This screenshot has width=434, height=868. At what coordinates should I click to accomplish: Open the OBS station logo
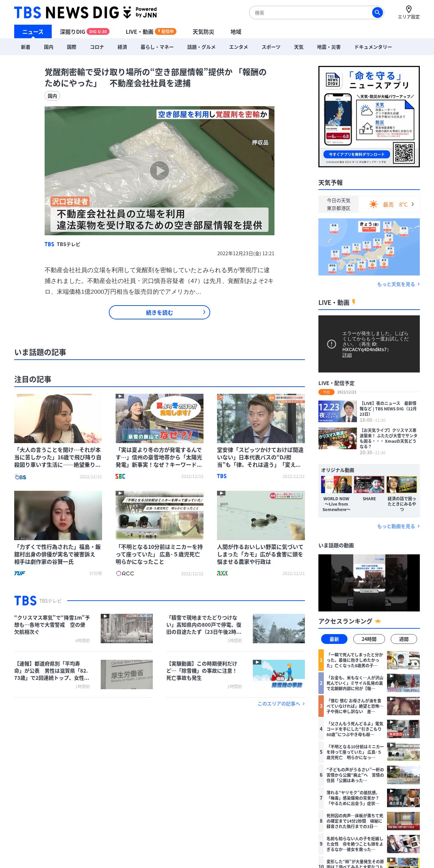(21, 477)
